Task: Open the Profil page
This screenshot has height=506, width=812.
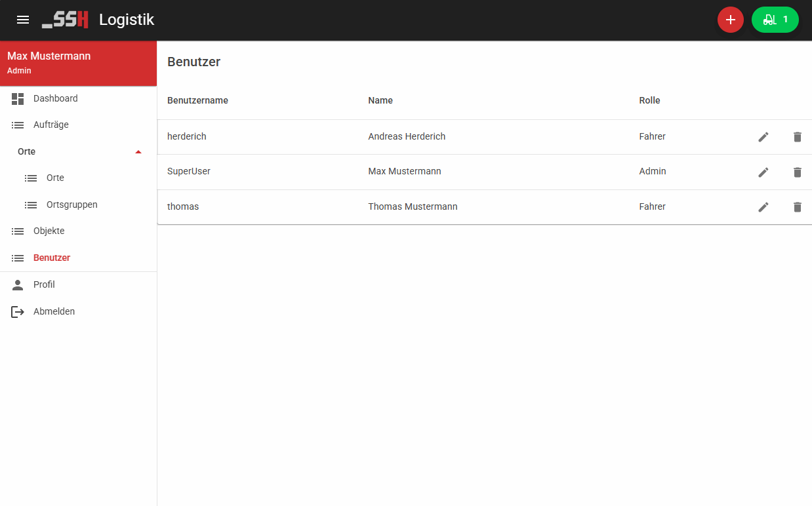Action: pos(44,284)
